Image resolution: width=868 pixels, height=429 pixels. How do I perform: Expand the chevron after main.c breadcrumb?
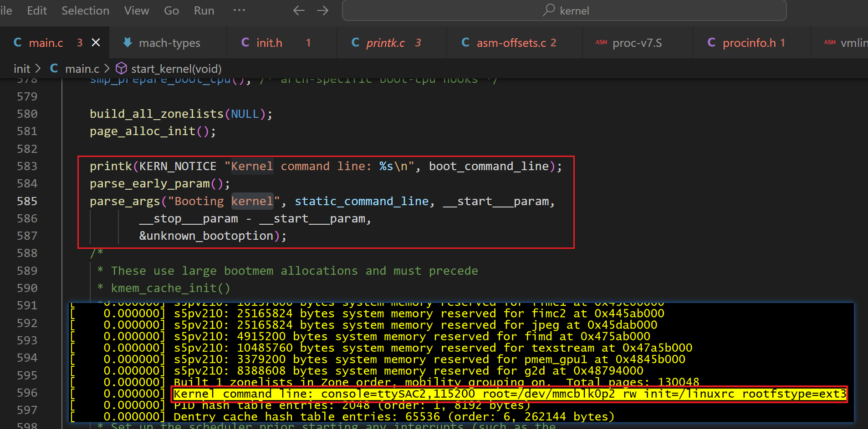[107, 68]
